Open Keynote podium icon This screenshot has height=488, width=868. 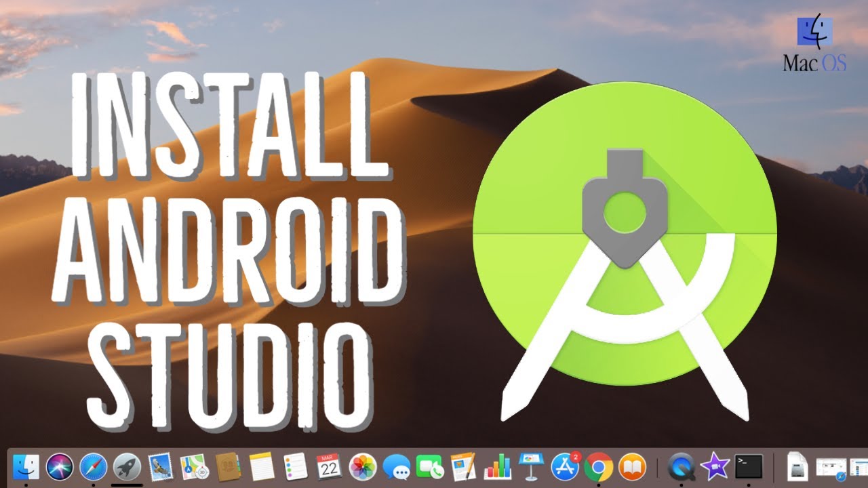click(531, 466)
